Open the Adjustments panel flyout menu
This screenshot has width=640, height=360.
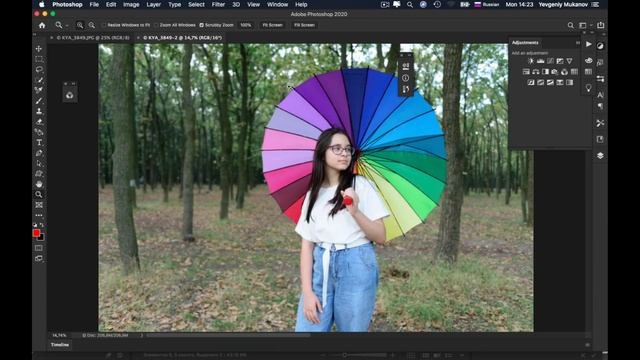click(x=578, y=42)
